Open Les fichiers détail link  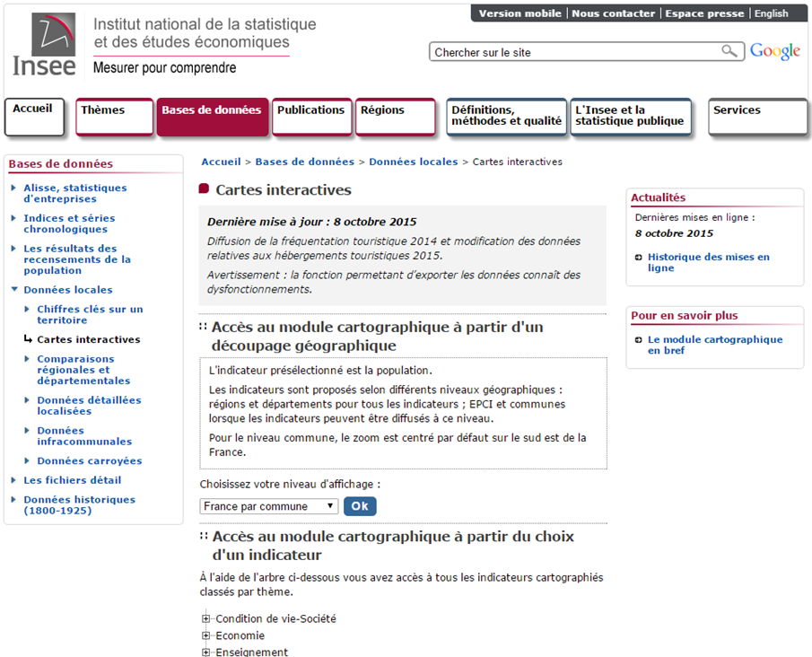point(72,480)
